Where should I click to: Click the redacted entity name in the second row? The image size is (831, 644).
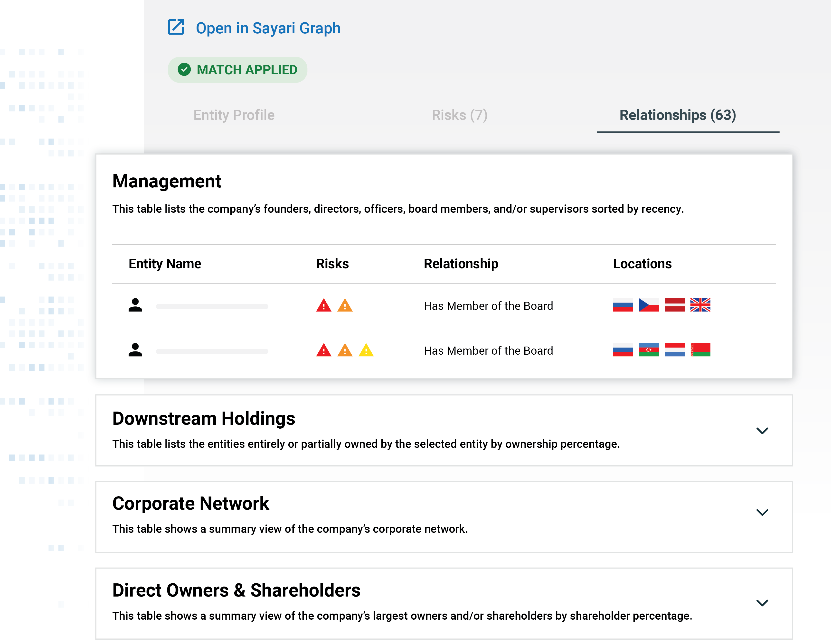coord(212,351)
